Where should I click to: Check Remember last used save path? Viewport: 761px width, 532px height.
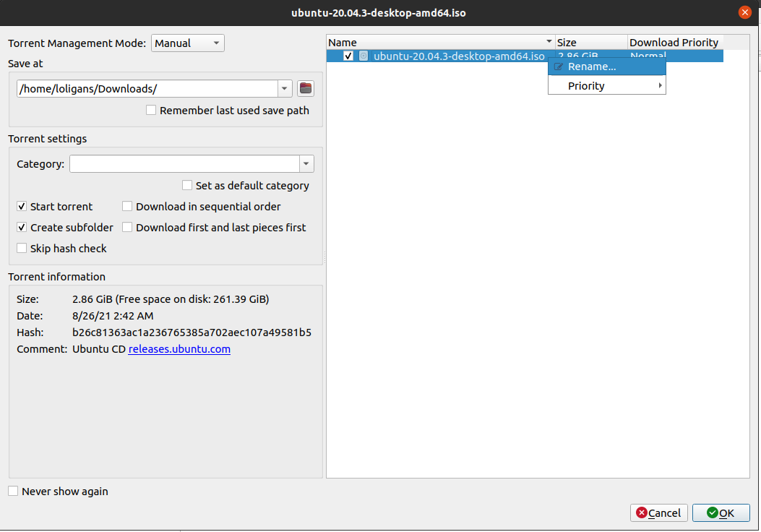pos(150,110)
